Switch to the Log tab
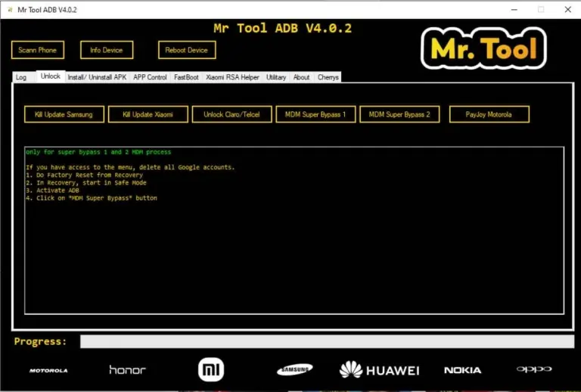Viewport: 581px width, 392px height. click(x=21, y=77)
